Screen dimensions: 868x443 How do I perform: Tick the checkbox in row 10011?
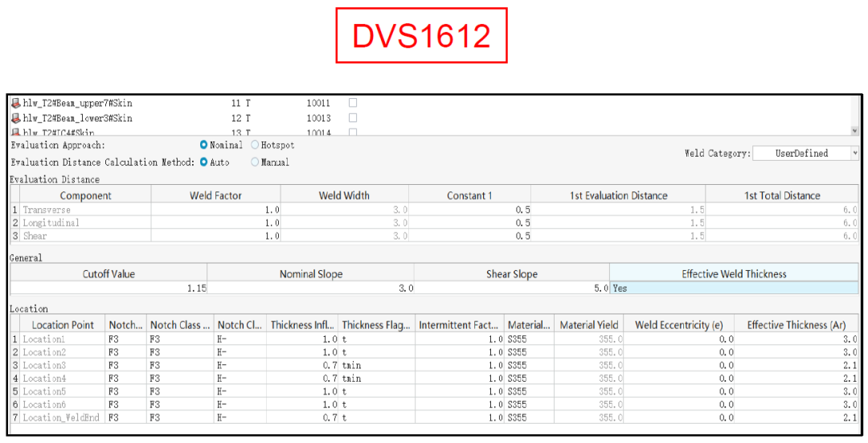pos(353,103)
